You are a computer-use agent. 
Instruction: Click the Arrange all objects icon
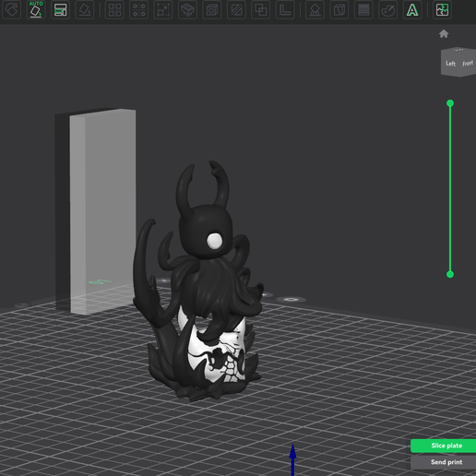[x=60, y=10]
